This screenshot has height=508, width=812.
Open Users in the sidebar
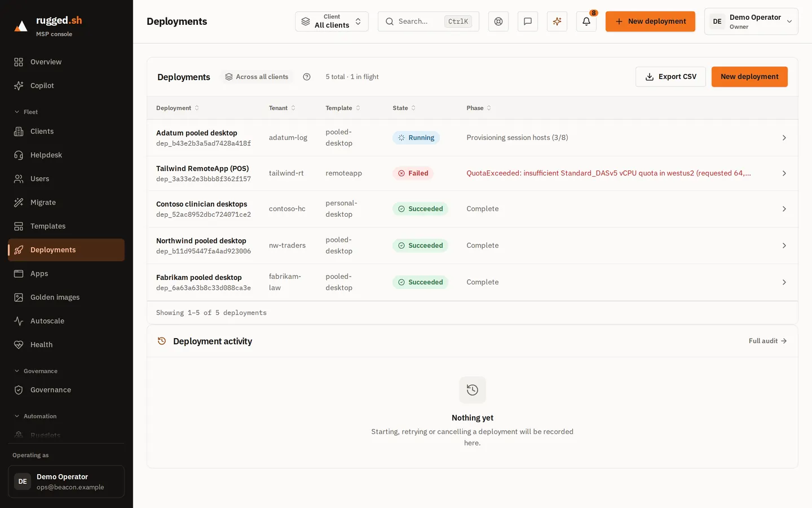point(66,179)
